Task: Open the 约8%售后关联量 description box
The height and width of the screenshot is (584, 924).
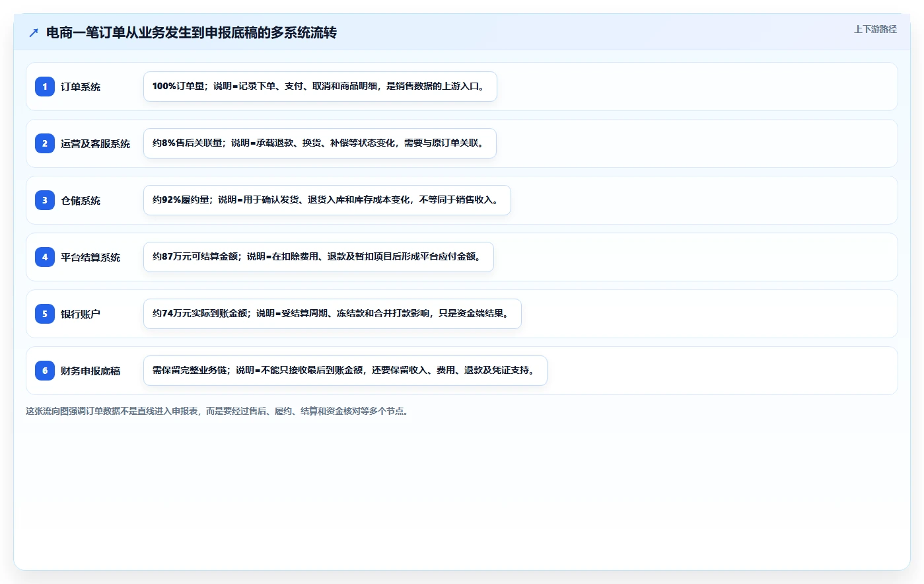Action: pyautogui.click(x=320, y=143)
